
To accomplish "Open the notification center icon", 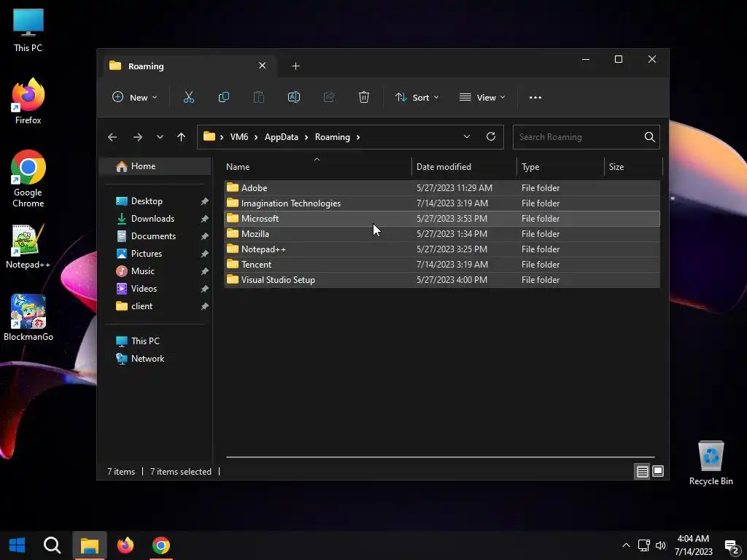I will (731, 546).
